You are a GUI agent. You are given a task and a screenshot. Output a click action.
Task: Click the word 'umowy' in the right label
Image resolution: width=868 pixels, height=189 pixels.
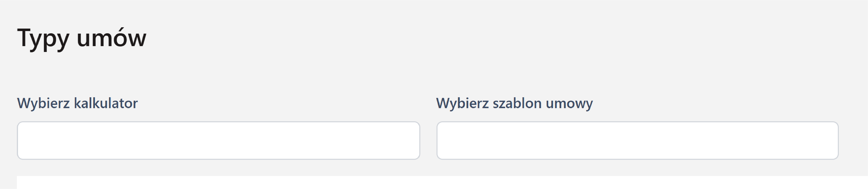point(569,103)
